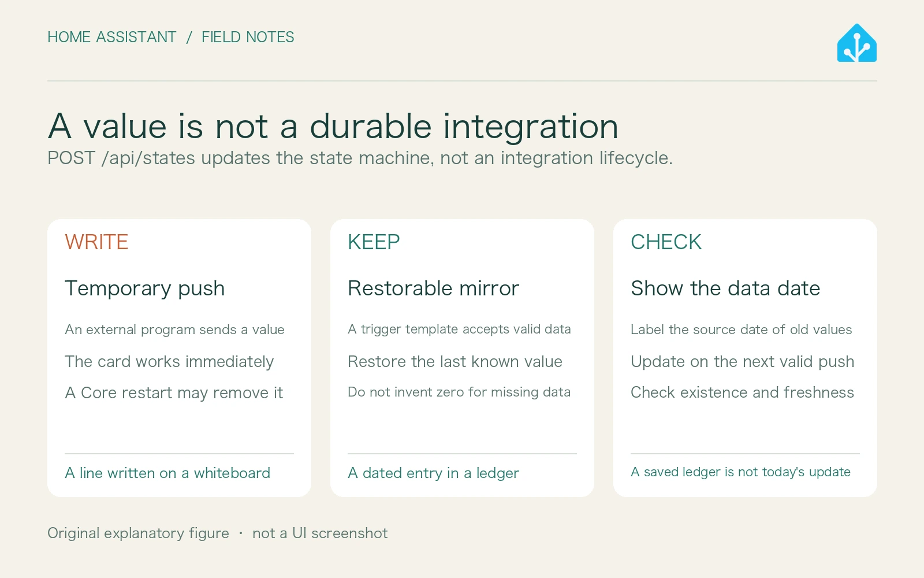Select the CHECK card label

tap(666, 242)
